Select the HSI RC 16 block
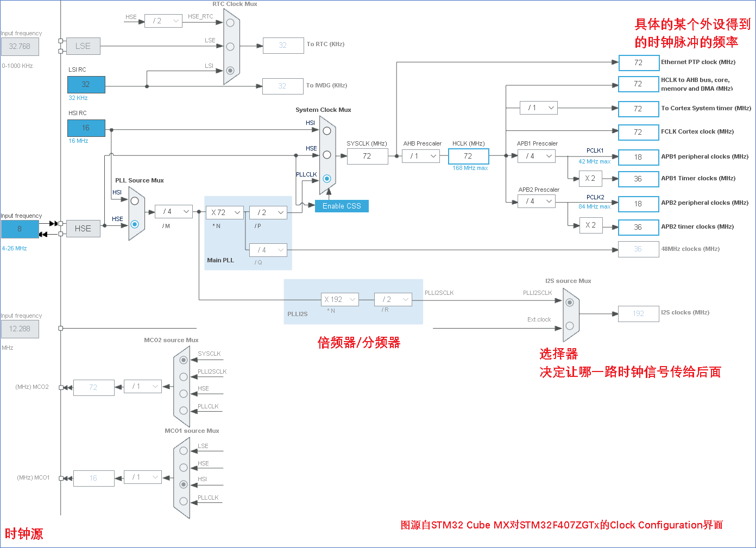The width and height of the screenshot is (756, 548). (86, 128)
